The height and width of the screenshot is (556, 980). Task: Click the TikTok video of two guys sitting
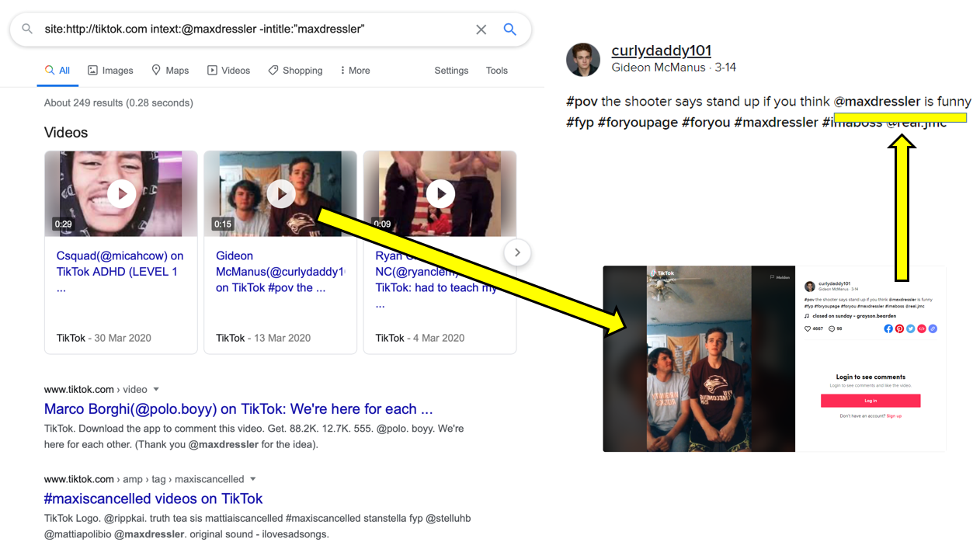[699, 359]
